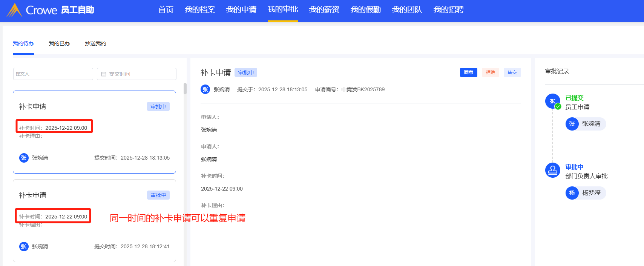The width and height of the screenshot is (644, 266).
Task: Open 提交时间 date picker field
Action: (x=136, y=74)
